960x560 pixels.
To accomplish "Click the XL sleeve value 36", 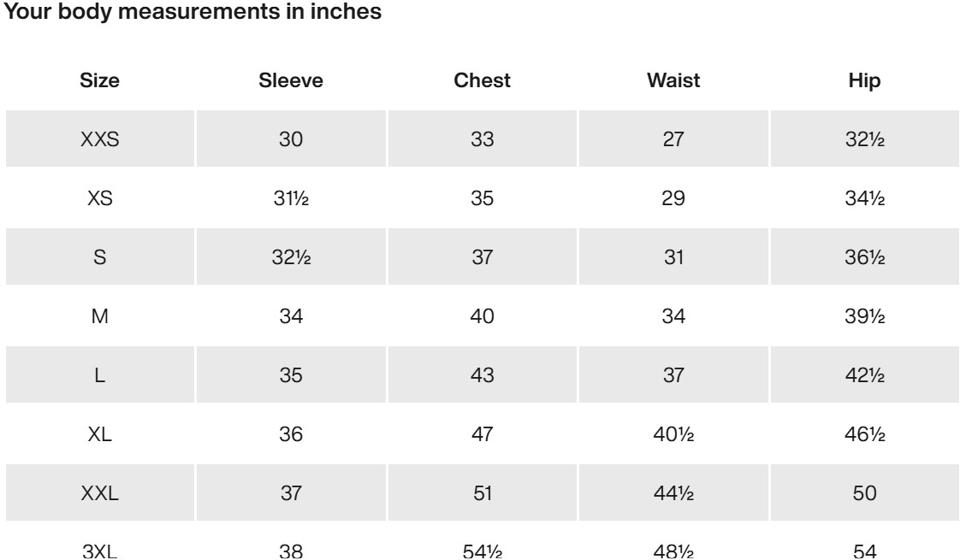I will pyautogui.click(x=291, y=434).
